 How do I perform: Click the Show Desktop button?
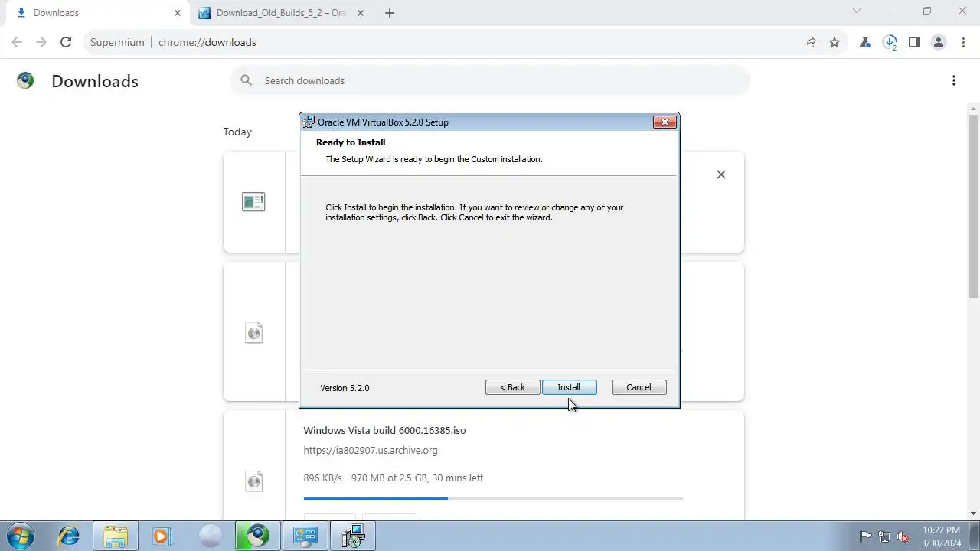click(x=974, y=536)
